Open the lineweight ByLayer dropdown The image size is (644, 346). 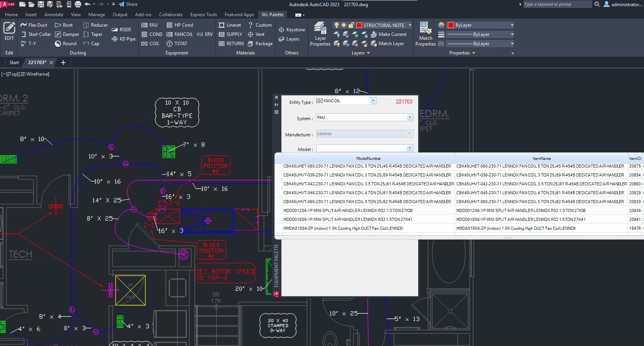click(x=512, y=34)
